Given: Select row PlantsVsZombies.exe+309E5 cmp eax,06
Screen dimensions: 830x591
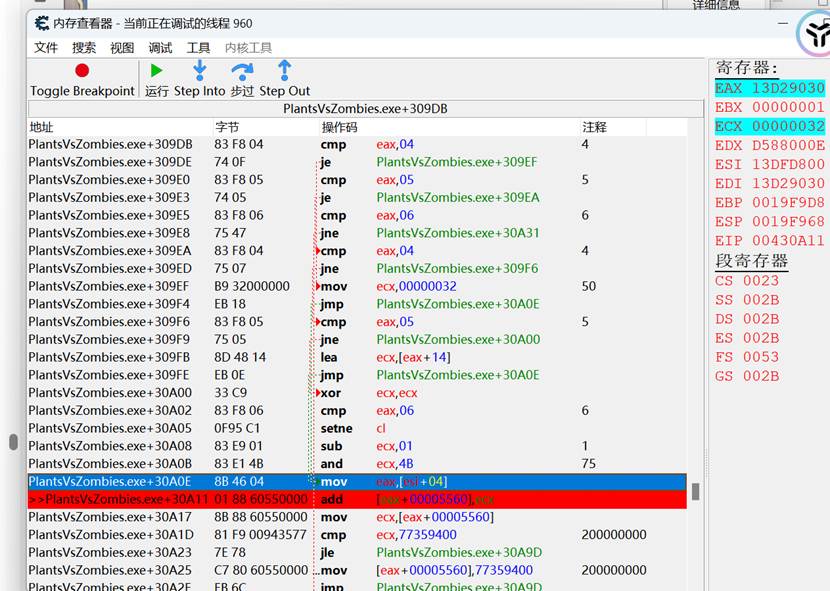Looking at the screenshot, I should 357,215.
